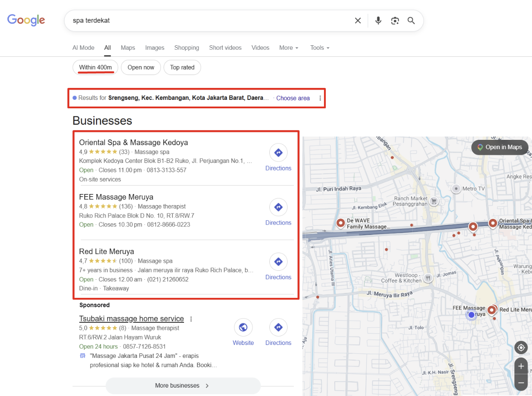Click the Komplek Kedoya Center address line
Viewport: 532px width, 396px height.
point(166,161)
